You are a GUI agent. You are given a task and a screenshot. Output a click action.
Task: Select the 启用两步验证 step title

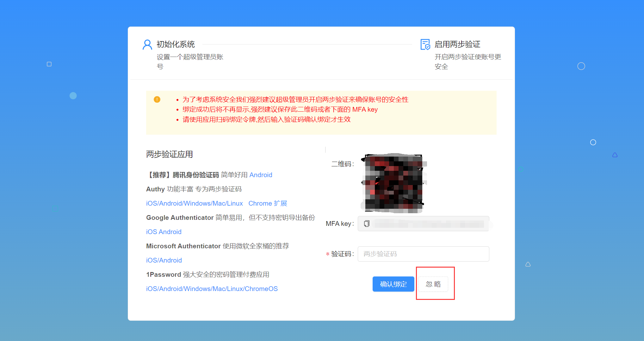457,44
